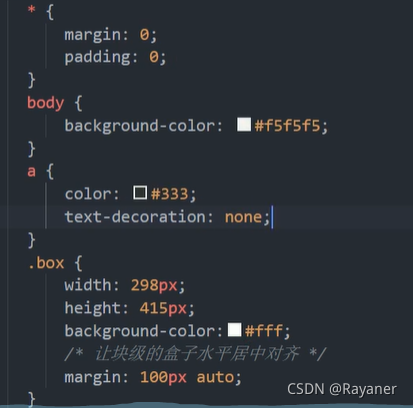The height and width of the screenshot is (408, 413).
Task: Click the '.box' selector name
Action: click(x=46, y=263)
